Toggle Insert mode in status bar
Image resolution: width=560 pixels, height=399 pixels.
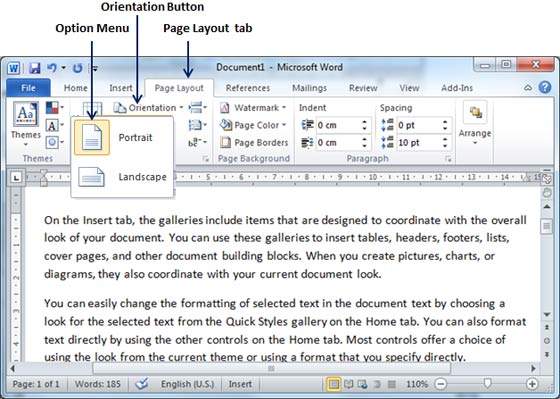pos(240,384)
